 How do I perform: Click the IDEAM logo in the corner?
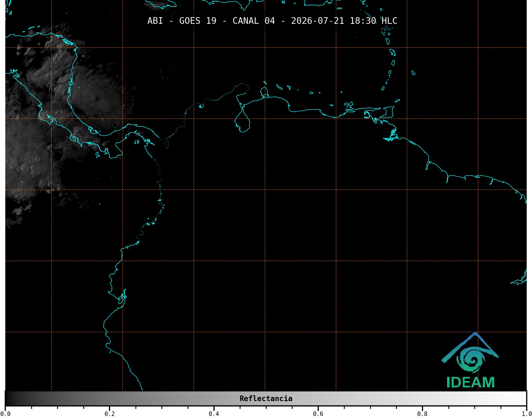pyautogui.click(x=470, y=360)
